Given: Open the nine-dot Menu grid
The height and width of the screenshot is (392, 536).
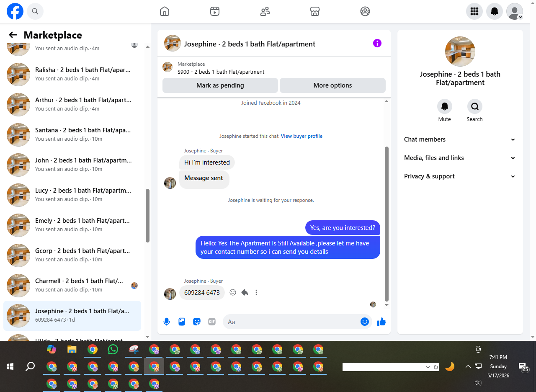Looking at the screenshot, I should coord(474,11).
